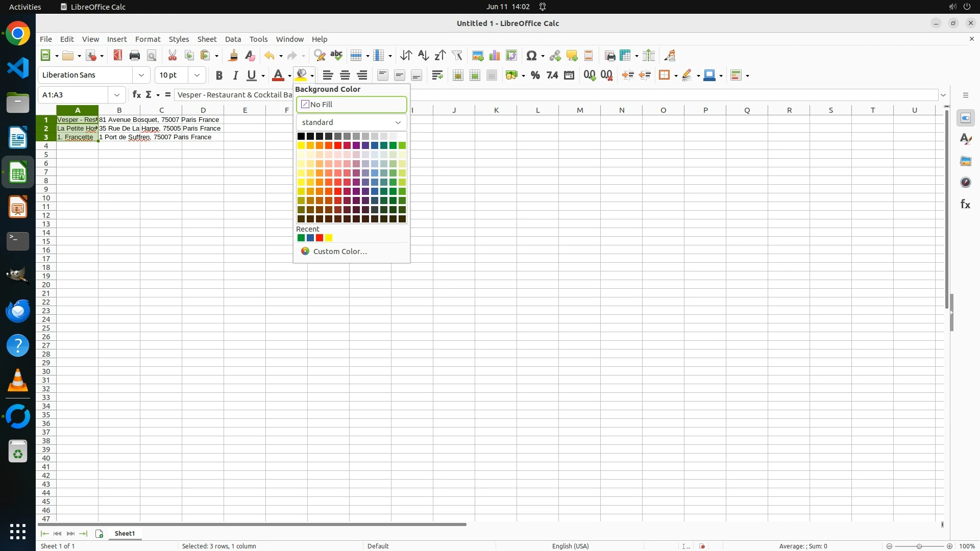Choose No Fill background option
Screen dimensions: 980x551
point(351,105)
